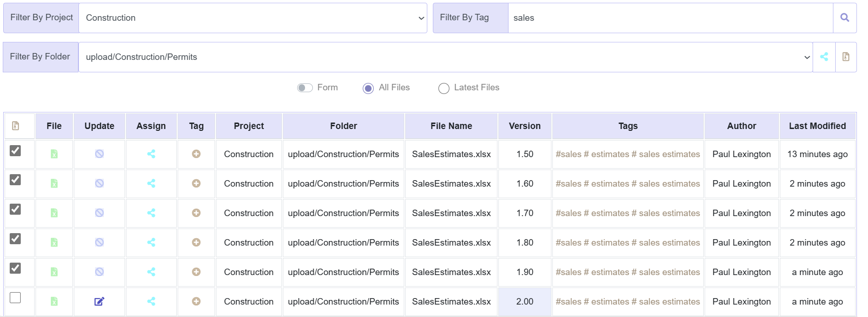Open the Excel file icon for version 1.90

coord(54,272)
